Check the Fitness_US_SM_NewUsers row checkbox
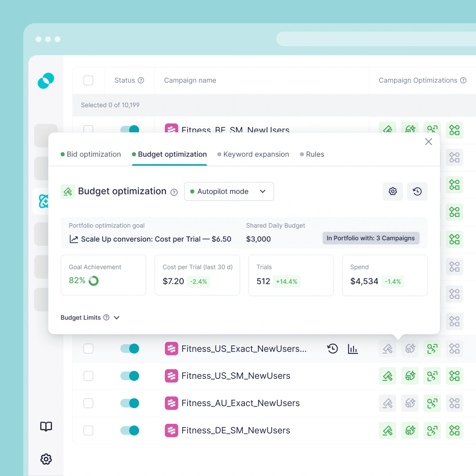The height and width of the screenshot is (476, 476). [88, 376]
